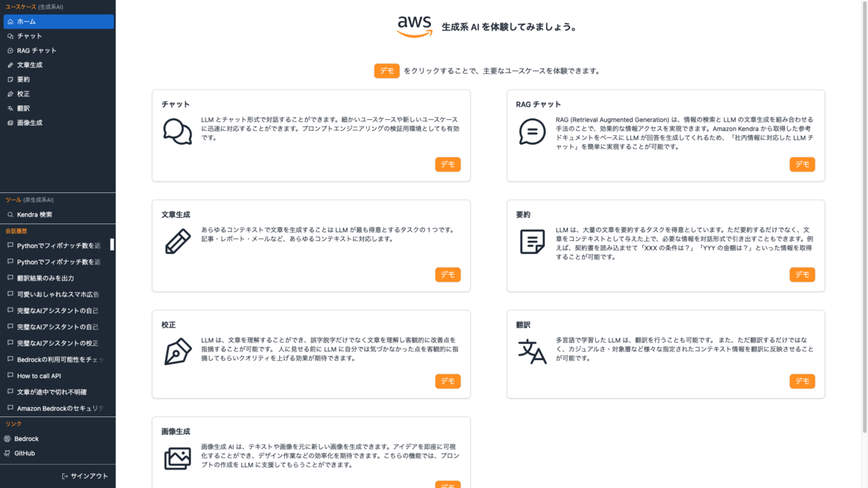Click the translation icon in 翻訳 card
Image resolution: width=868 pixels, height=488 pixels.
click(532, 351)
